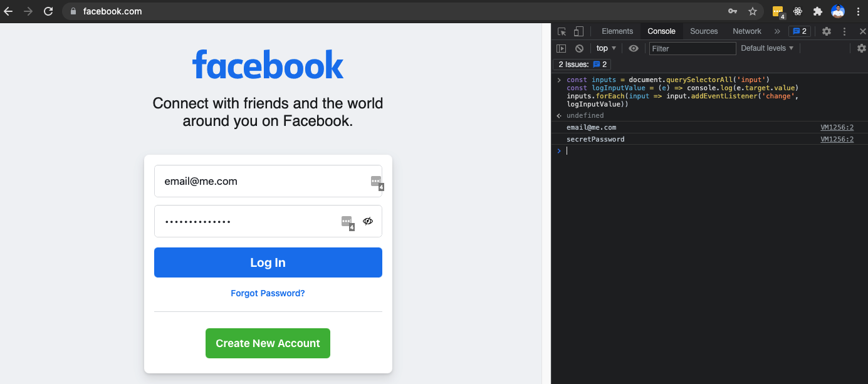Click the inspect element picker icon
This screenshot has width=868, height=384.
[562, 31]
